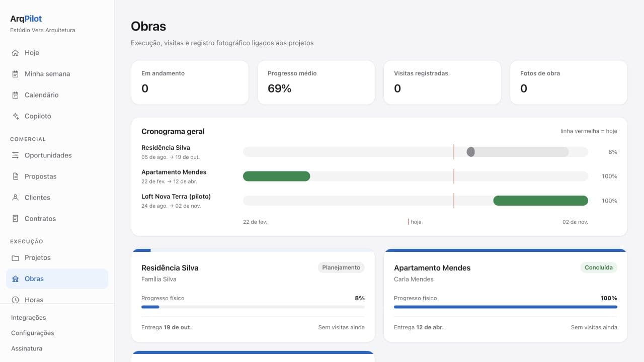Image resolution: width=644 pixels, height=362 pixels.
Task: Navigate to Oportunidades
Action: [x=57, y=155]
